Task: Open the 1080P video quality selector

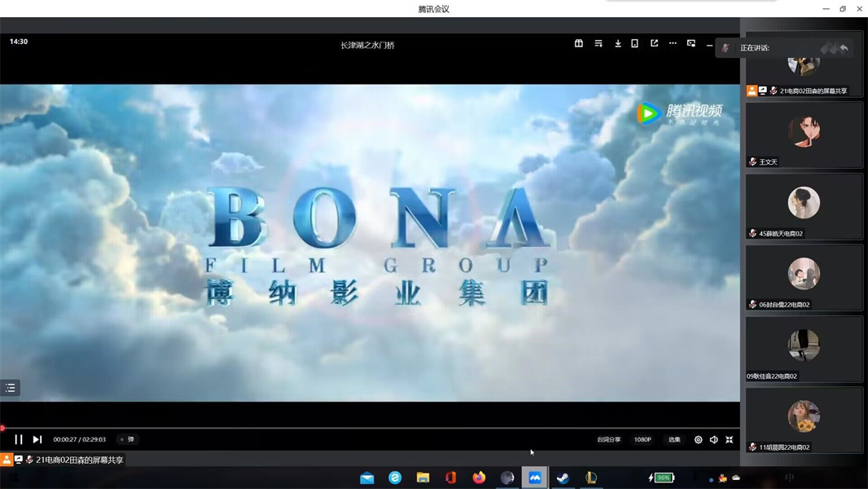Action: 642,439
